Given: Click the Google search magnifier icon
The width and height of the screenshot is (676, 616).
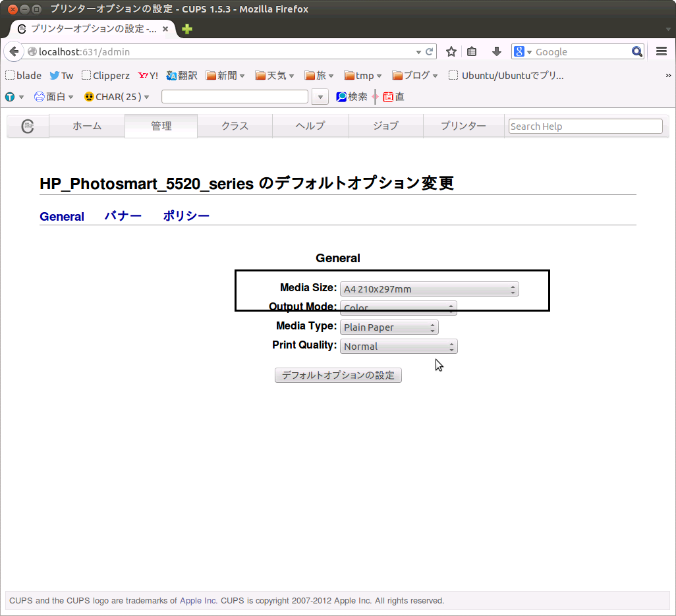Looking at the screenshot, I should point(636,52).
